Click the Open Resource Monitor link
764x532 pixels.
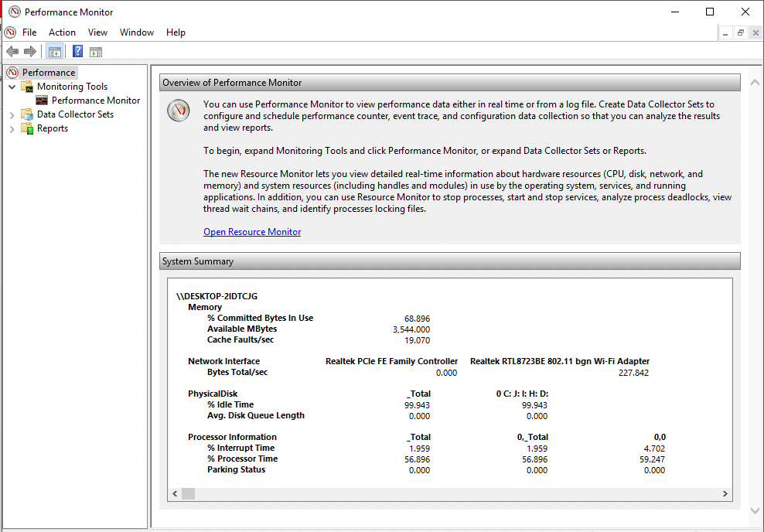pos(252,232)
